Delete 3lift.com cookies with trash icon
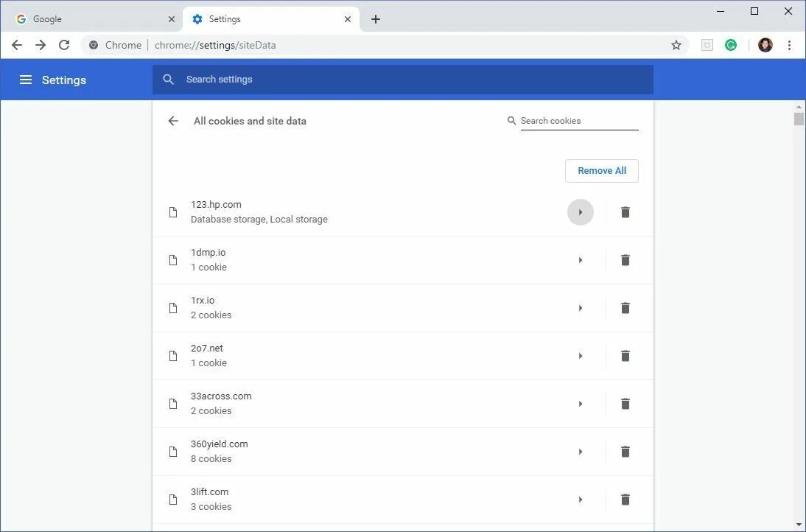Image resolution: width=806 pixels, height=532 pixels. [x=625, y=499]
